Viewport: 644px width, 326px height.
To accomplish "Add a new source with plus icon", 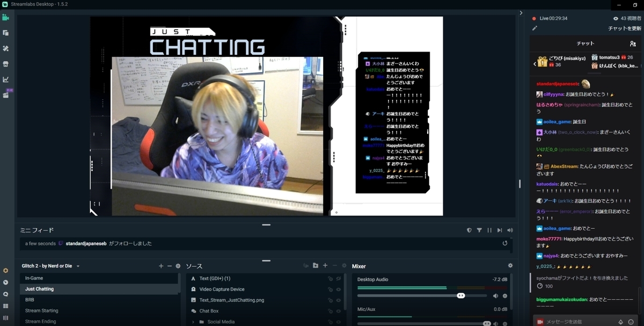I will pyautogui.click(x=325, y=266).
